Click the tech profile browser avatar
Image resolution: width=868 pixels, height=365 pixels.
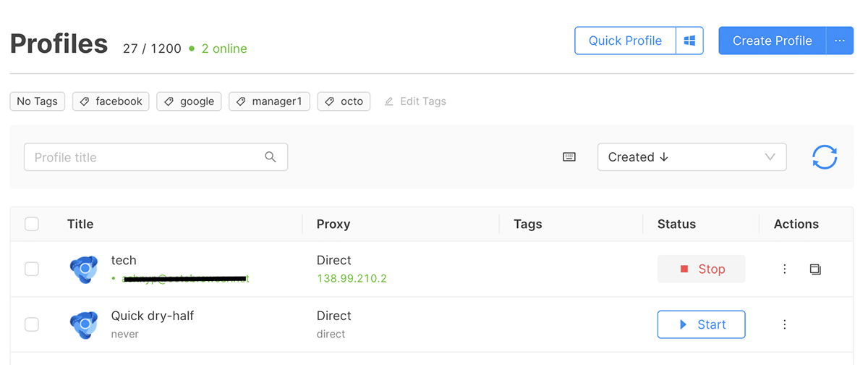pos(84,269)
